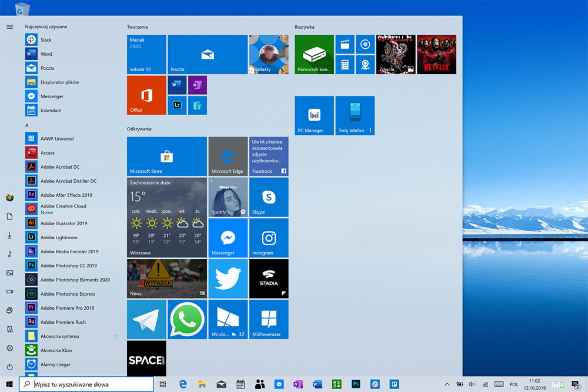Open the Action Center notifications icon
This screenshot has height=392, width=588.
point(576,384)
